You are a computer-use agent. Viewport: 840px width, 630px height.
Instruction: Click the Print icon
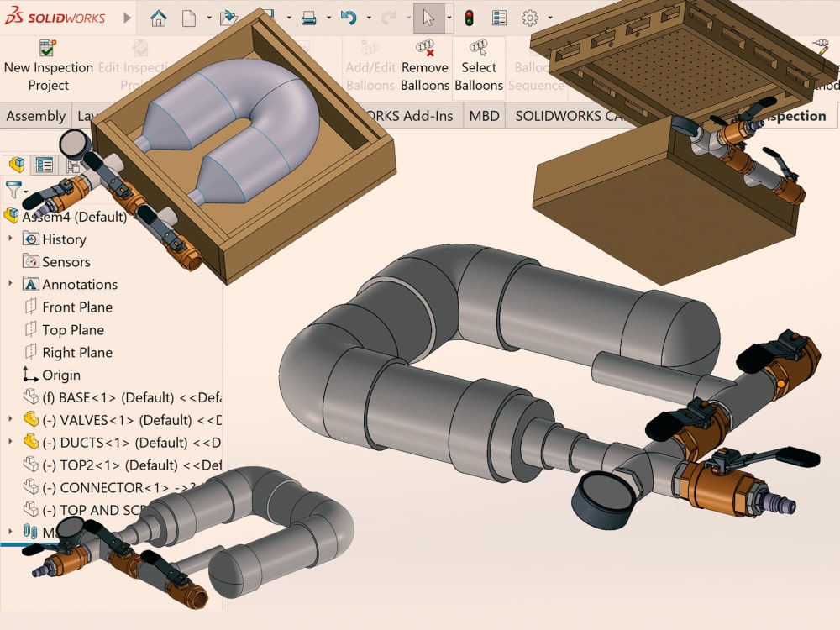click(308, 18)
